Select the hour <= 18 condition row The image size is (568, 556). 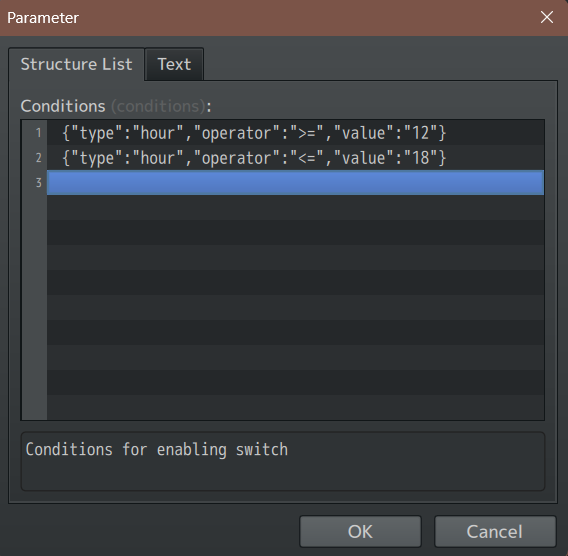click(295, 158)
